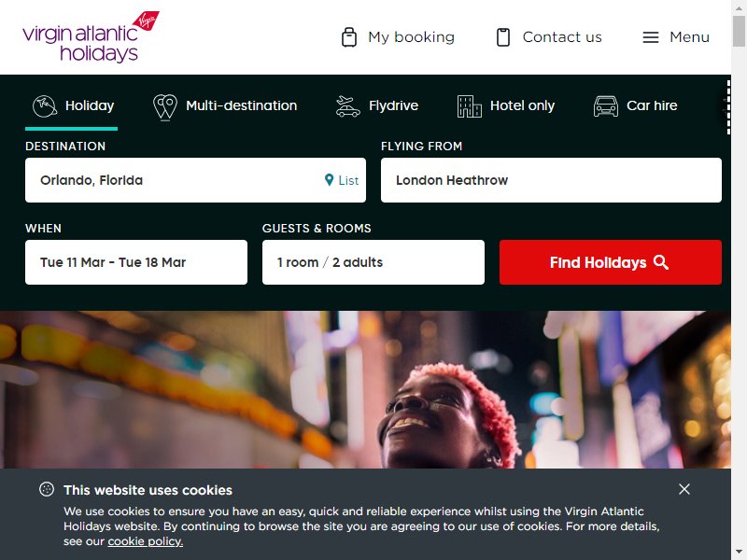Open the cookie policy link
The height and width of the screenshot is (560, 747).
[146, 541]
